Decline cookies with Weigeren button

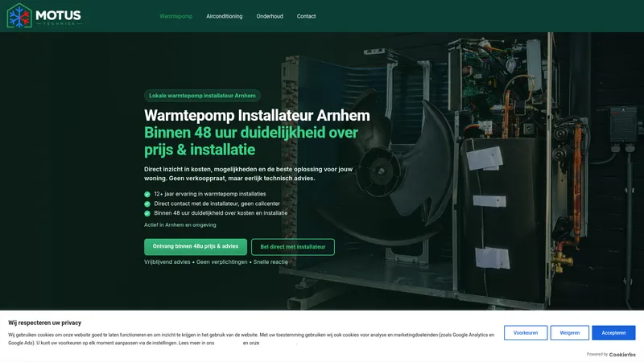pos(570,333)
